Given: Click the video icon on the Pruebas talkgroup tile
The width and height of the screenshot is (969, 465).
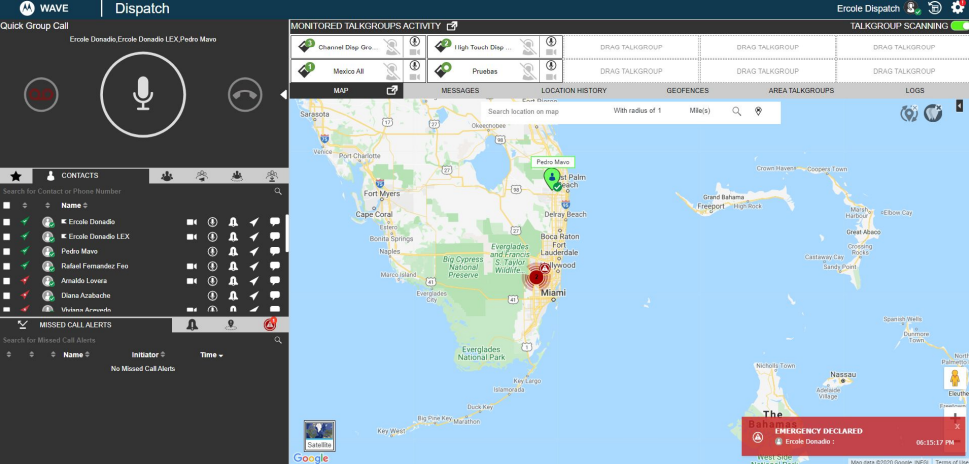Looking at the screenshot, I should point(551,77).
